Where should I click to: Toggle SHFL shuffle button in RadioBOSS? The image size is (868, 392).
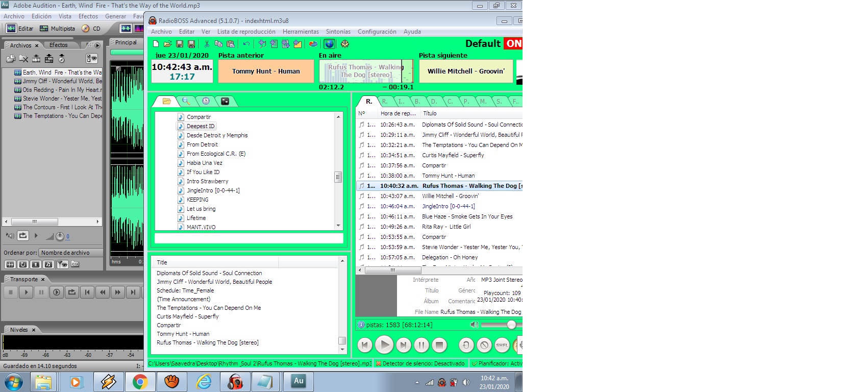(502, 345)
